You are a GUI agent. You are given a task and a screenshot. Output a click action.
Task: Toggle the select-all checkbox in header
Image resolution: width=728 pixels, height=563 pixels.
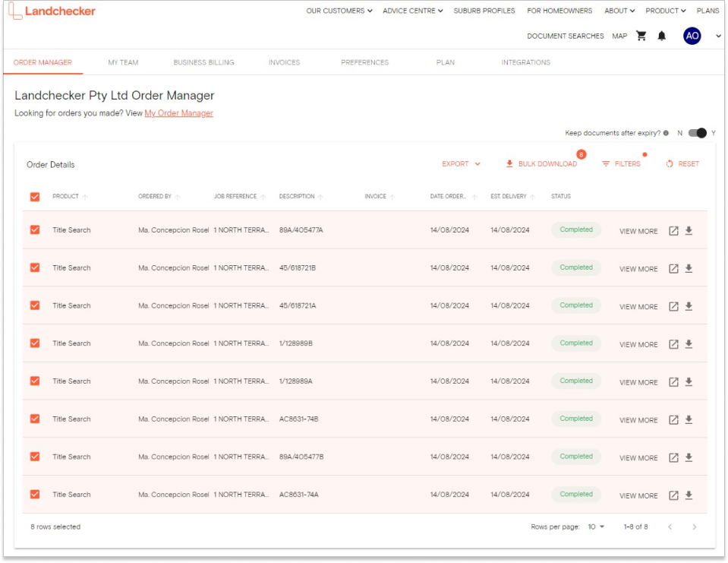(35, 197)
